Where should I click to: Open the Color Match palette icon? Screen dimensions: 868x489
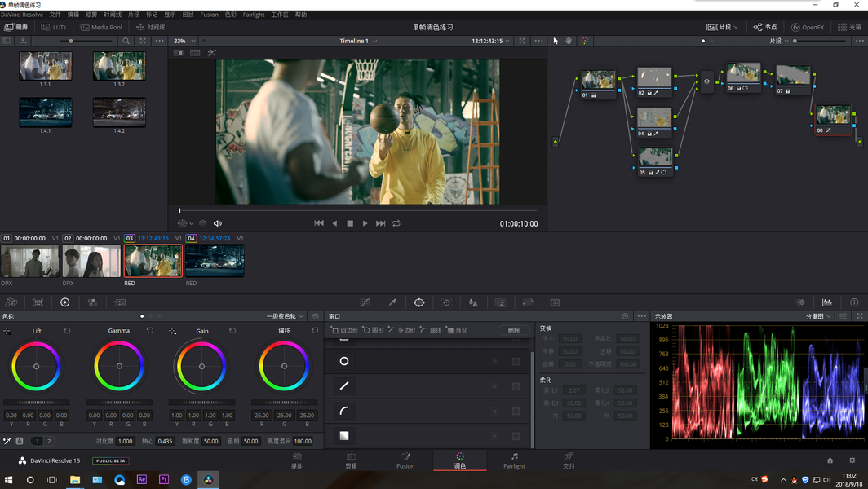[x=38, y=302]
